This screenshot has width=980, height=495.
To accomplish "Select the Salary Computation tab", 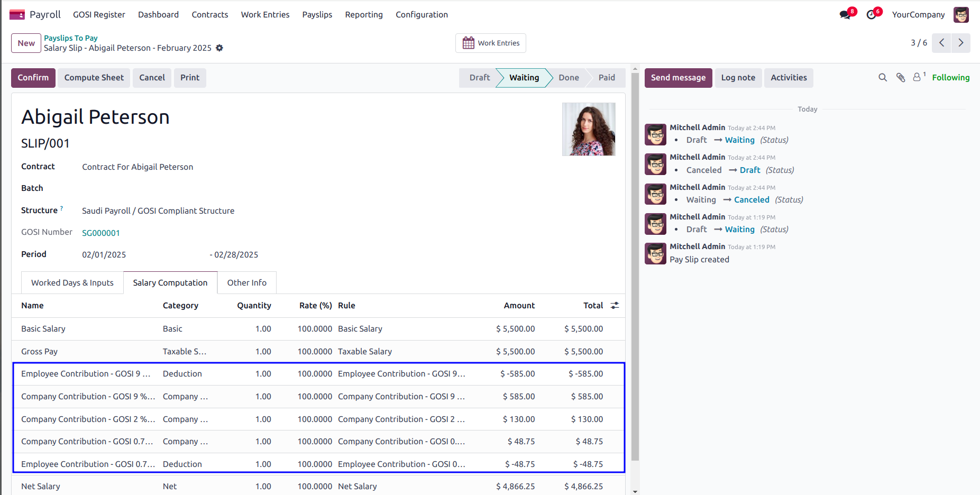I will pos(170,283).
